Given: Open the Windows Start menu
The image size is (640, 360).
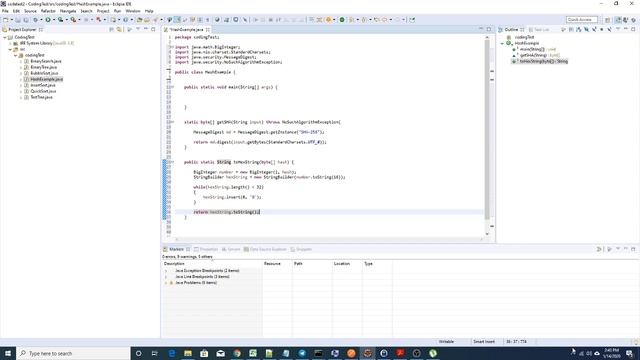Looking at the screenshot, I should [x=8, y=353].
